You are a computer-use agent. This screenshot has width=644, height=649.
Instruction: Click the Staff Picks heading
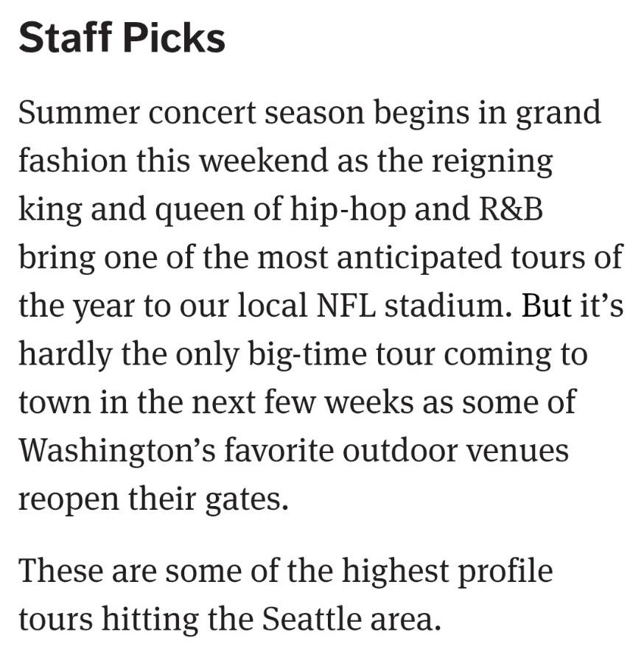(122, 38)
